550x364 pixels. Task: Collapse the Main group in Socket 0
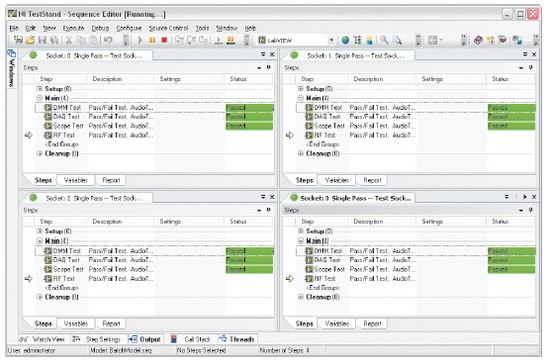pyautogui.click(x=40, y=98)
